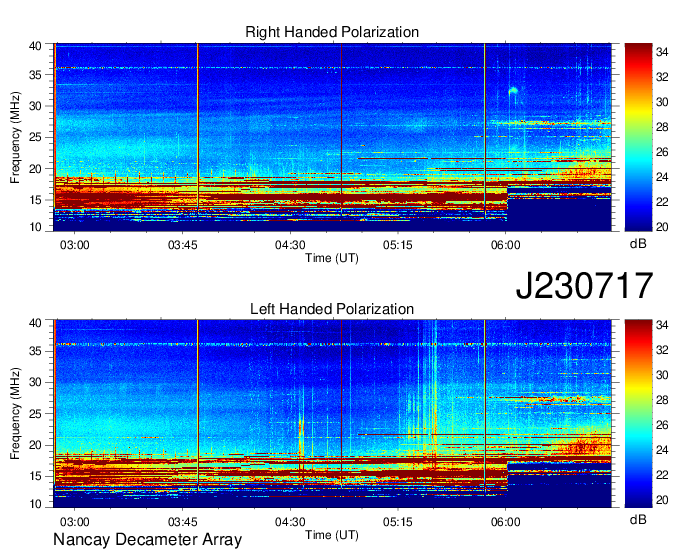Click the "Left Handed Polarization" plot title

pos(332,309)
